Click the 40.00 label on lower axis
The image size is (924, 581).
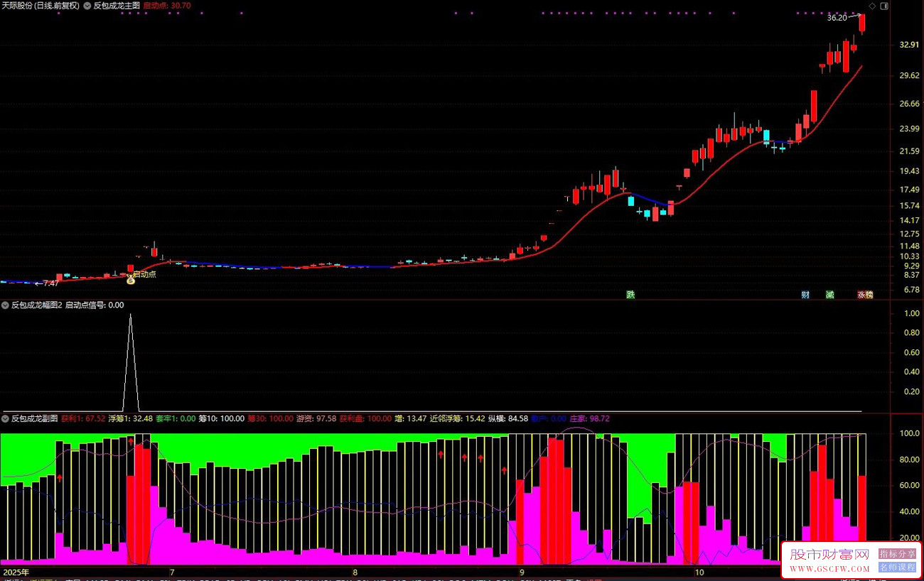910,511
